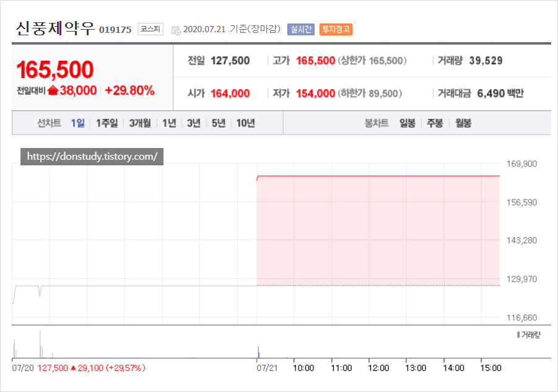Click the 156,590 y-axis label
The width and height of the screenshot is (558, 392).
[x=521, y=203]
